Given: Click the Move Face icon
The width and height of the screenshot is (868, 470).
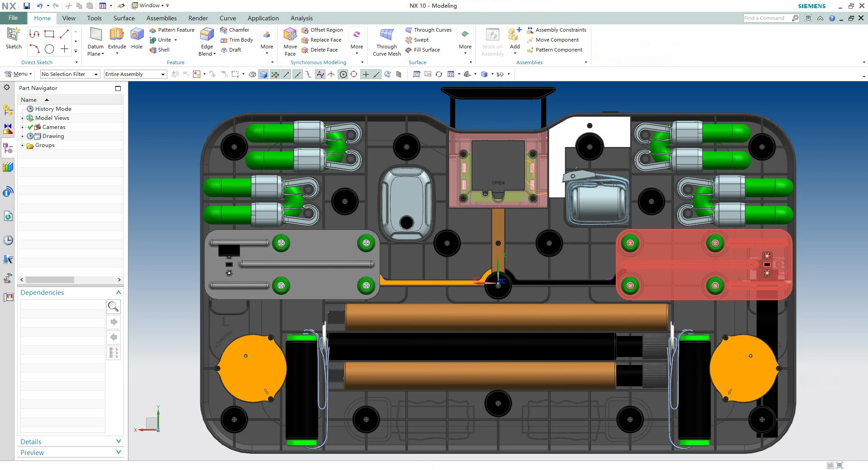Looking at the screenshot, I should coord(290,35).
